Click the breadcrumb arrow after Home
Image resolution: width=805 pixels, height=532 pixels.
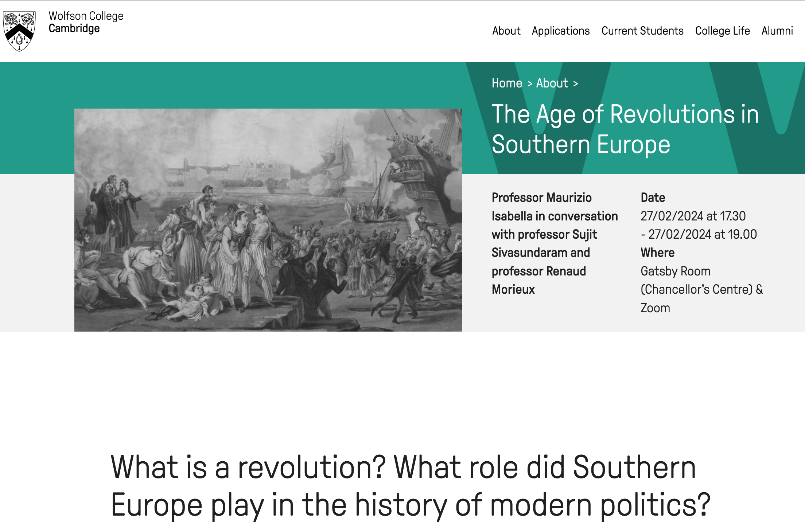(530, 84)
